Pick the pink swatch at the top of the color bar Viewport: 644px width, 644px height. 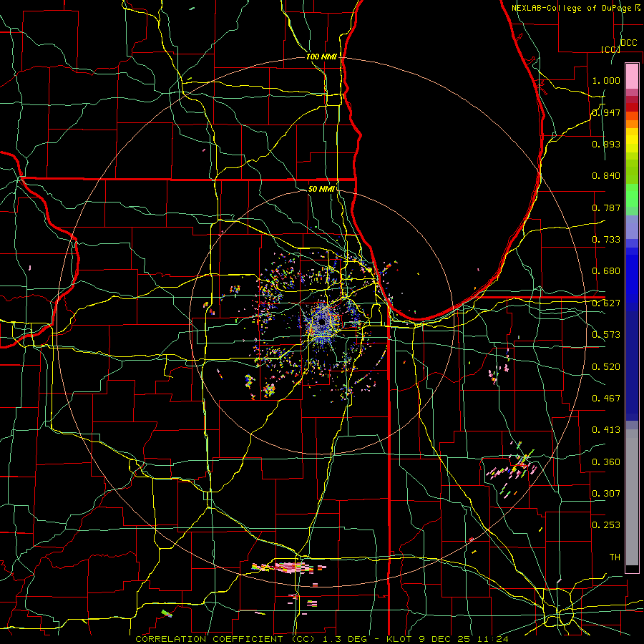(632, 76)
